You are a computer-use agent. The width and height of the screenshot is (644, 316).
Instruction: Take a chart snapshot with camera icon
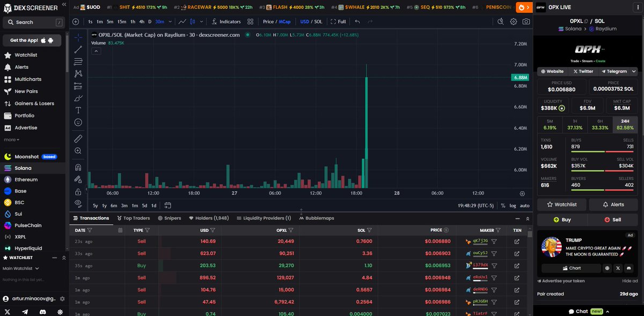pyautogui.click(x=526, y=21)
